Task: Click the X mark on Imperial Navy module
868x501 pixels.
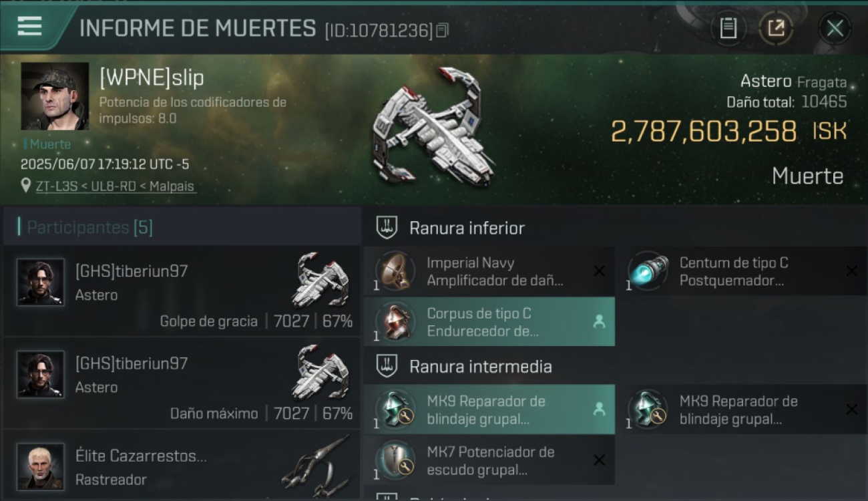Action: [x=600, y=271]
